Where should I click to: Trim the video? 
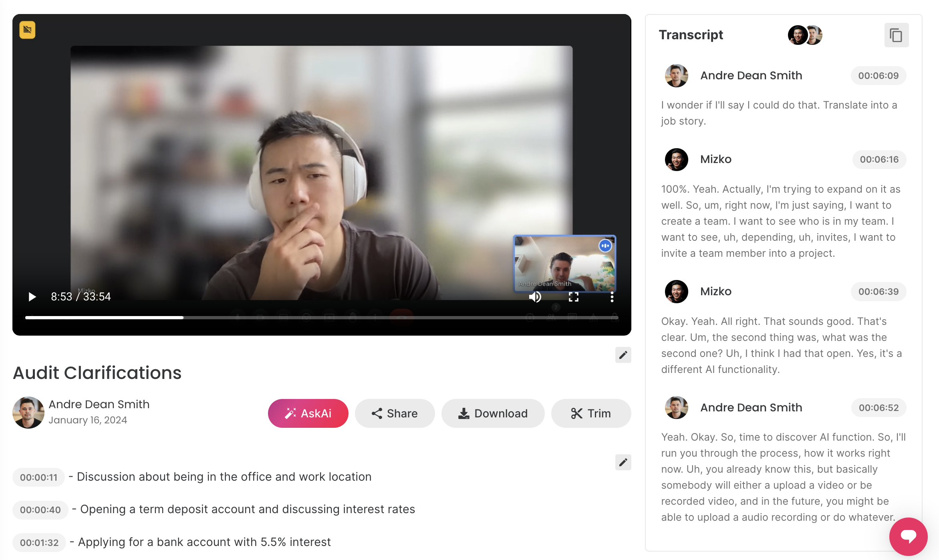point(591,413)
